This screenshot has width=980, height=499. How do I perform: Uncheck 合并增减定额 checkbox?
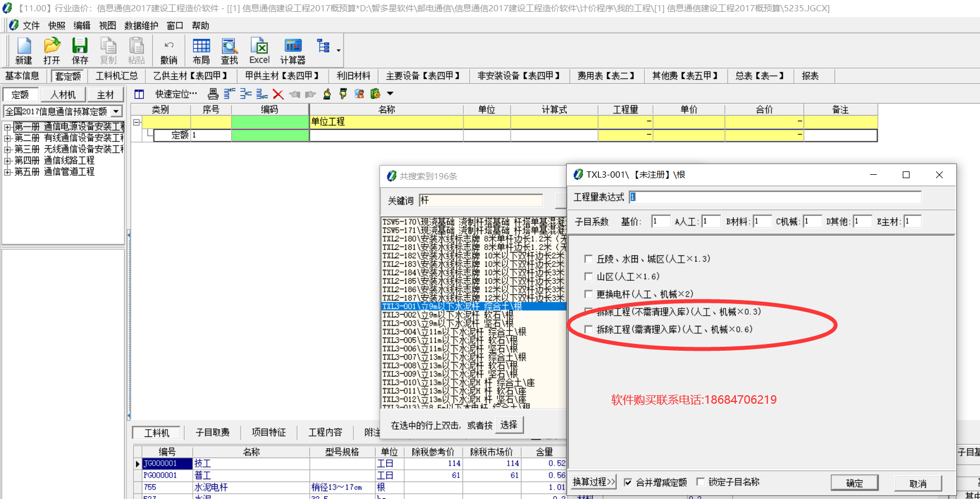(x=628, y=482)
